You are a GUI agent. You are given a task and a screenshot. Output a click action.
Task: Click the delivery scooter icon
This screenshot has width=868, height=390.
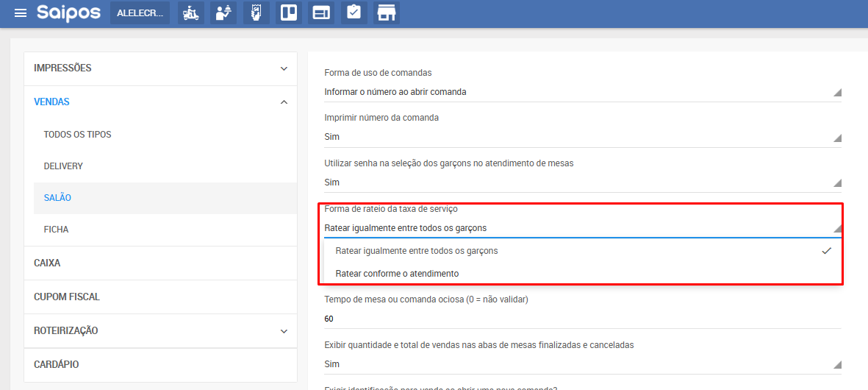click(191, 13)
